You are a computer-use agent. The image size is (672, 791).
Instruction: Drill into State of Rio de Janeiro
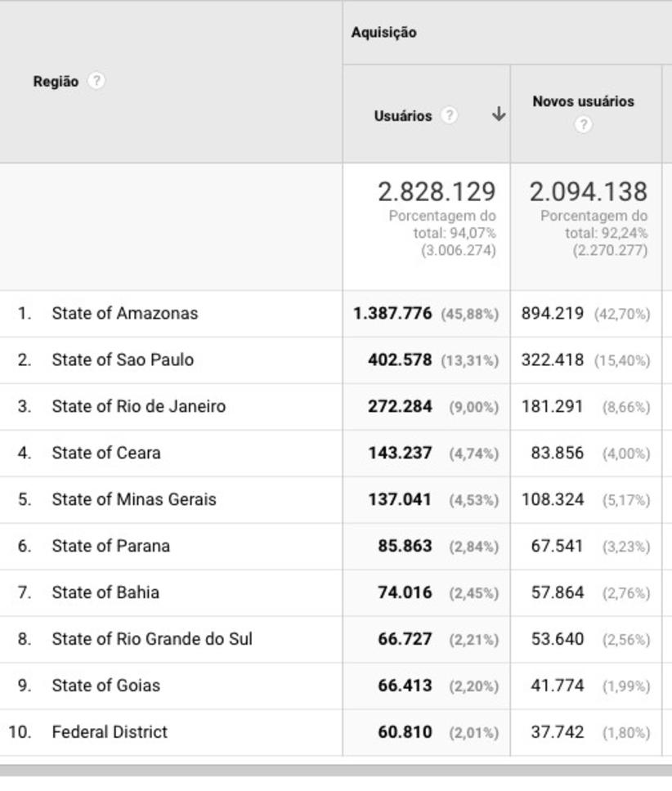pyautogui.click(x=138, y=406)
